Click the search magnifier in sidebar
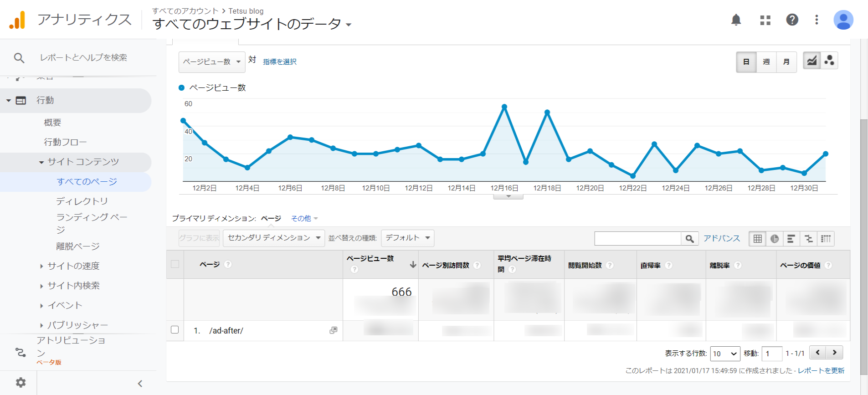This screenshot has width=868, height=395. [x=19, y=58]
